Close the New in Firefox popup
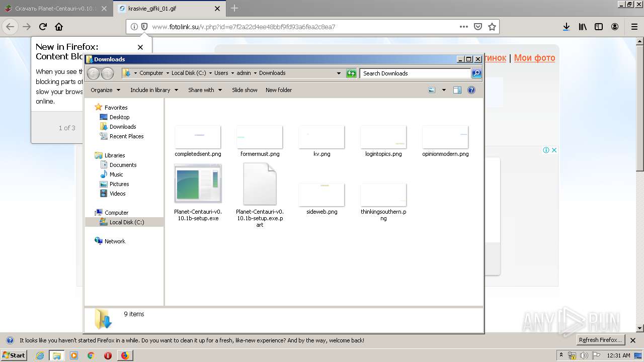The width and height of the screenshot is (644, 362). [140, 47]
